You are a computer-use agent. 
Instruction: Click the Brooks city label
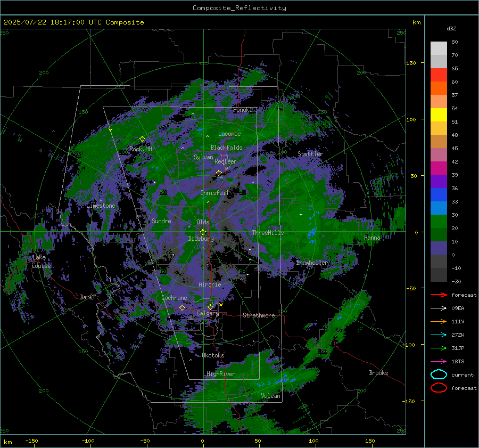[378, 373]
